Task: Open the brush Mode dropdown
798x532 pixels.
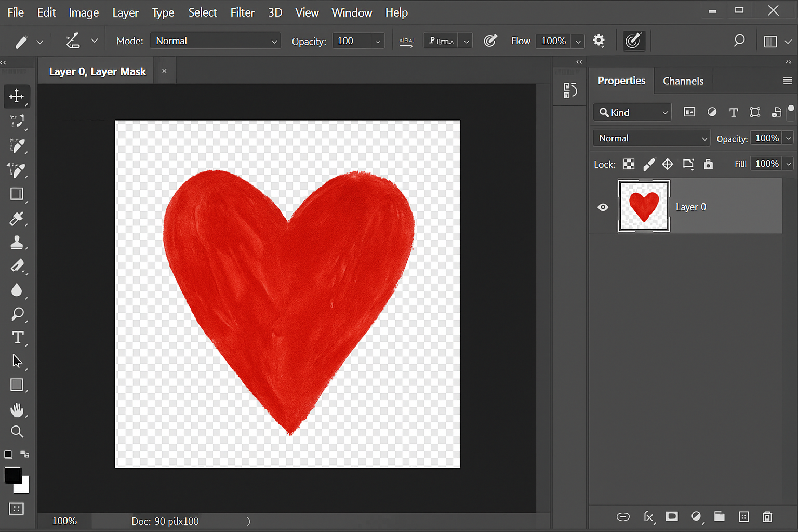Action: [215, 41]
